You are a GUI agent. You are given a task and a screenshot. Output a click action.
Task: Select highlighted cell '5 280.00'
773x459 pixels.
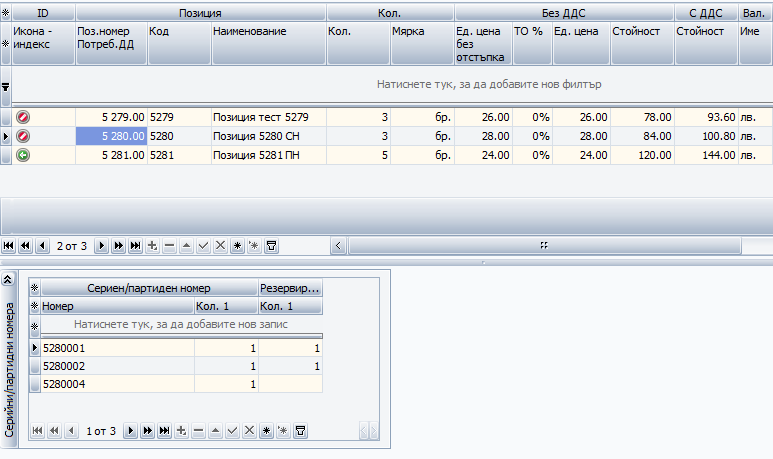click(x=111, y=136)
